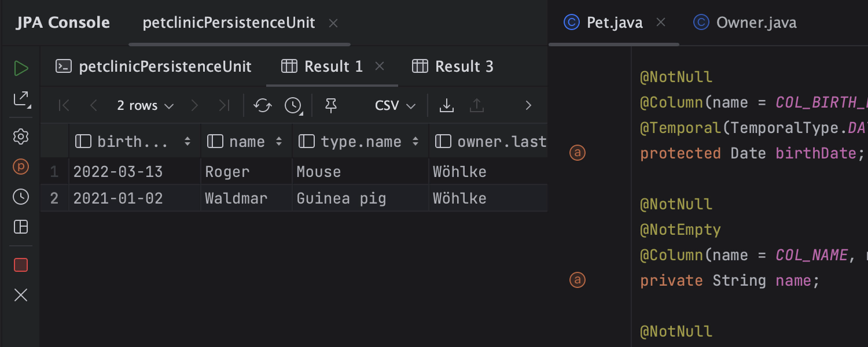
Task: Click the layout panel icon in sidebar
Action: coord(21,227)
